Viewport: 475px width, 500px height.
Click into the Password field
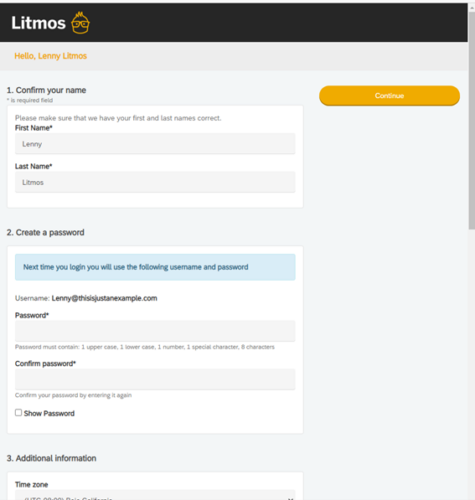(x=155, y=331)
